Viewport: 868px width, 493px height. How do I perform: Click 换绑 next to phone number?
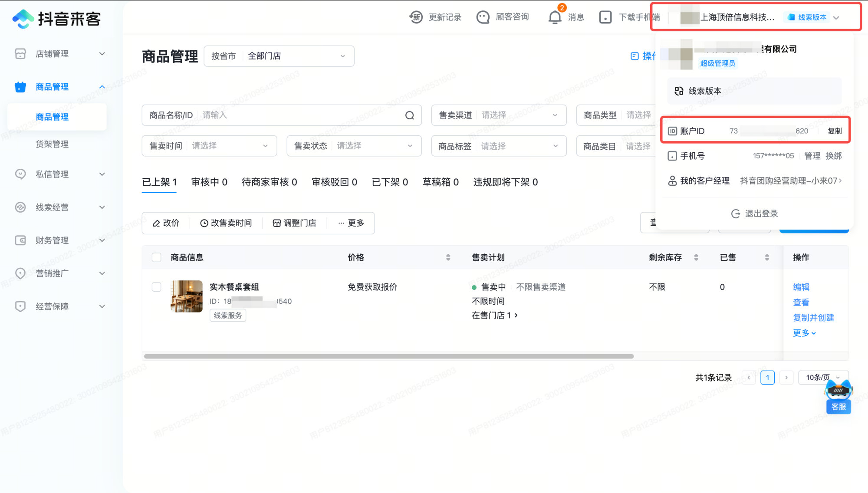833,156
